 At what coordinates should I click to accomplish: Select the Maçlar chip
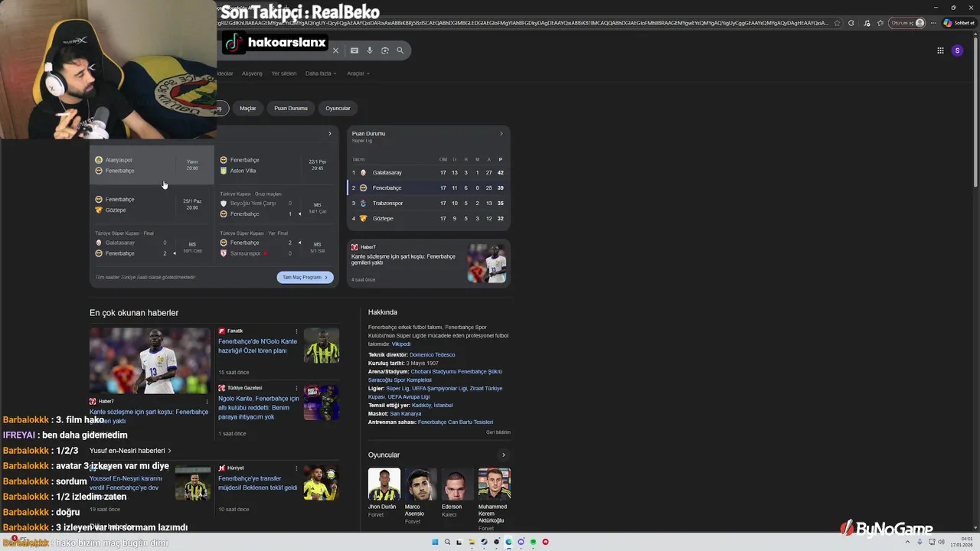[247, 108]
